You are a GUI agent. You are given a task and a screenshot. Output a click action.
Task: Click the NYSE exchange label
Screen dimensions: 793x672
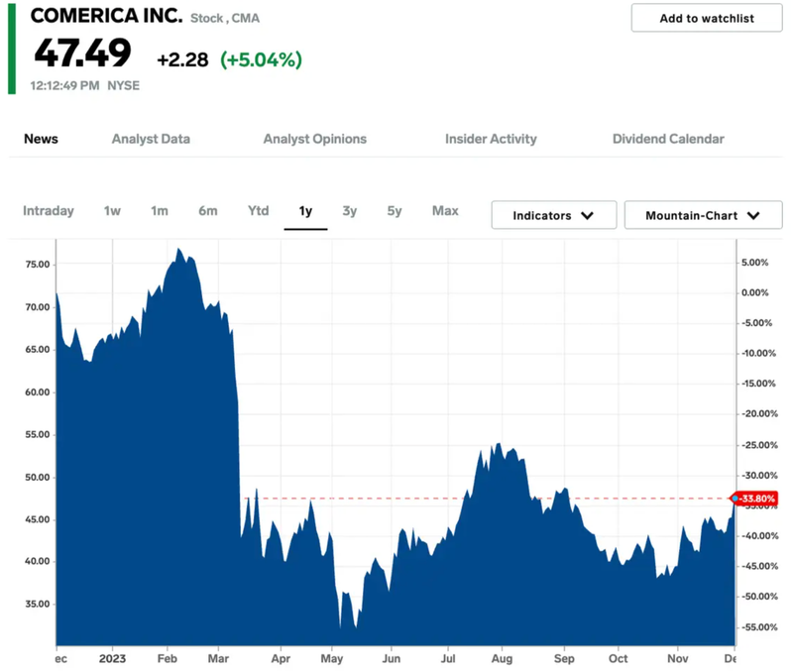click(x=123, y=85)
